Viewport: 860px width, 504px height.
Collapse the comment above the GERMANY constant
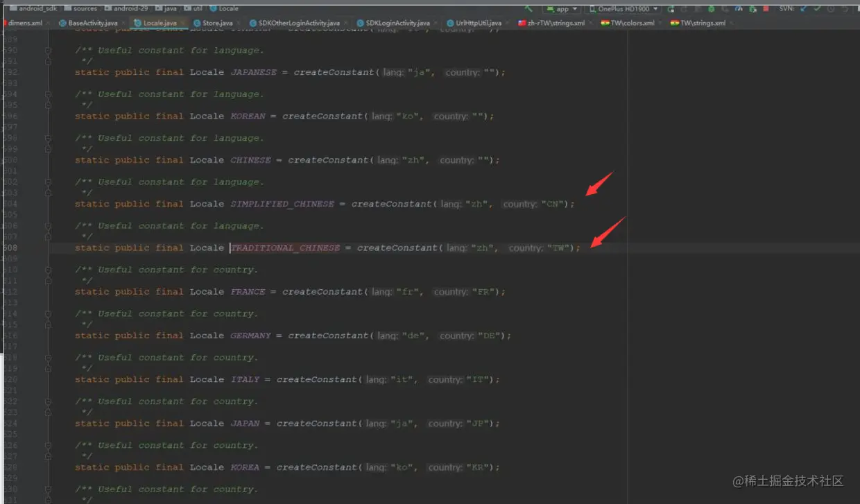pyautogui.click(x=48, y=313)
